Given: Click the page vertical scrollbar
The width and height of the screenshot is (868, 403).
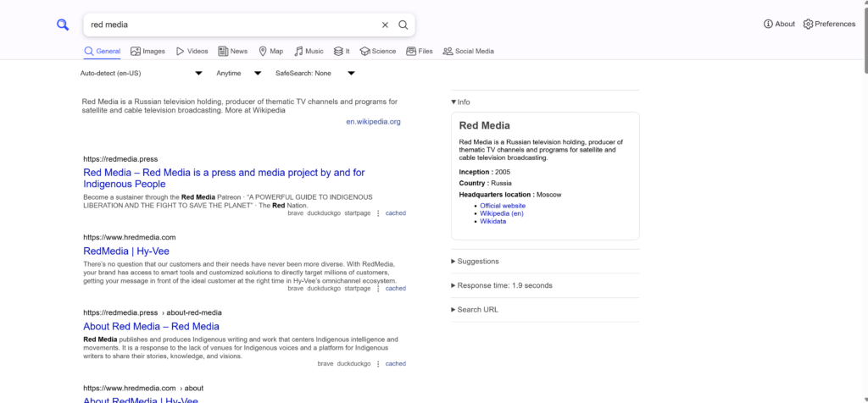Looking at the screenshot, I should pos(864,39).
